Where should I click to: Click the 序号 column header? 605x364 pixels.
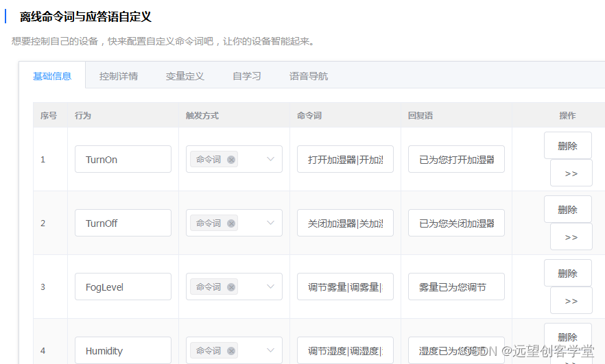click(49, 115)
